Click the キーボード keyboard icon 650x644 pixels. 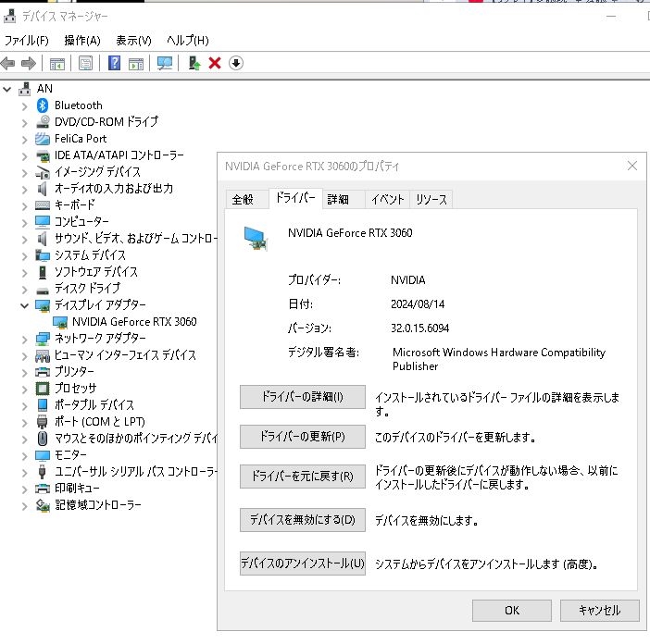pos(43,205)
